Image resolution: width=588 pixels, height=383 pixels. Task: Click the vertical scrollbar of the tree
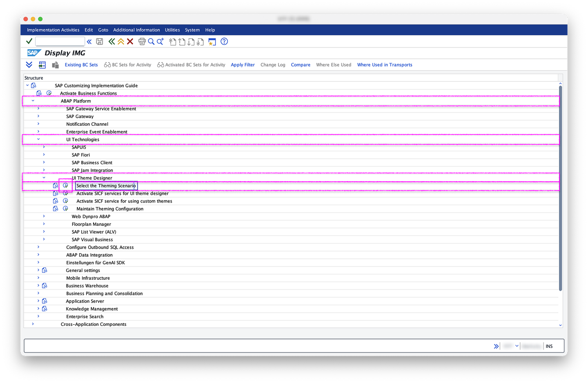tap(560, 188)
